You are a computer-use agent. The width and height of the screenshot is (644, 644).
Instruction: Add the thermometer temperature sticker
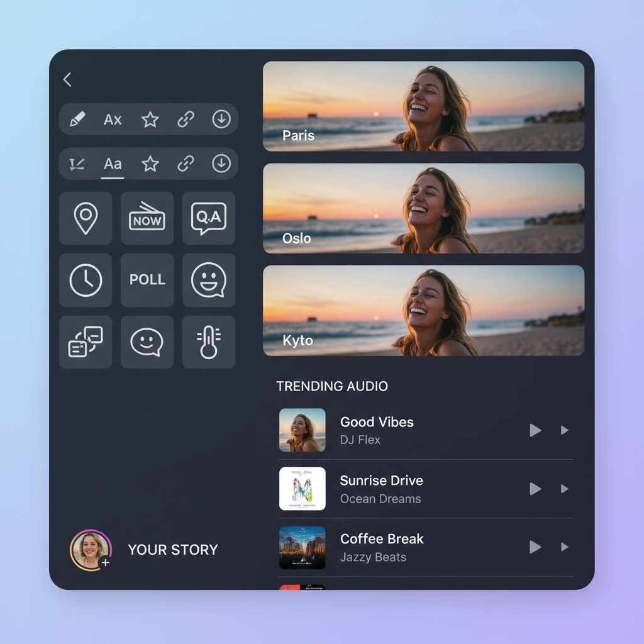pos(209,341)
